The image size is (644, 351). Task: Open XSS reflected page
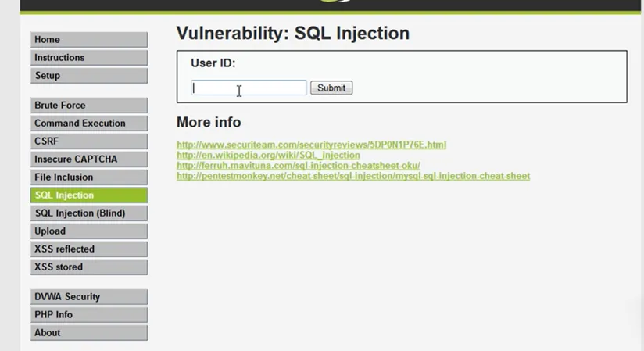(x=88, y=249)
